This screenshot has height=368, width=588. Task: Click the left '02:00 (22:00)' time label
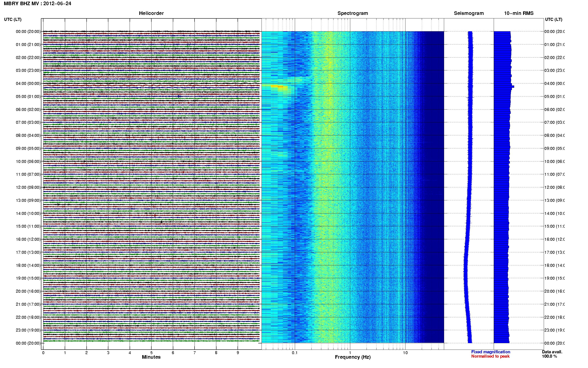pyautogui.click(x=28, y=58)
